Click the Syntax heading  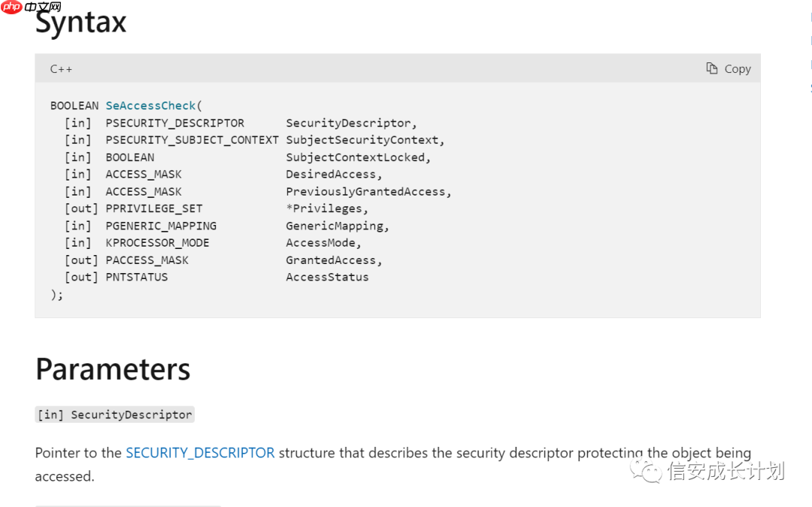(x=81, y=23)
